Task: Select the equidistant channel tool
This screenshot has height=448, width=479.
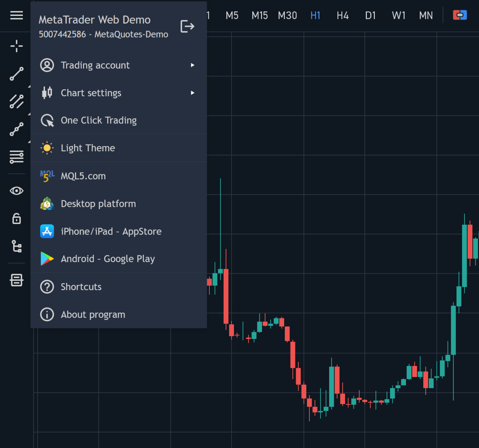Action: [16, 102]
